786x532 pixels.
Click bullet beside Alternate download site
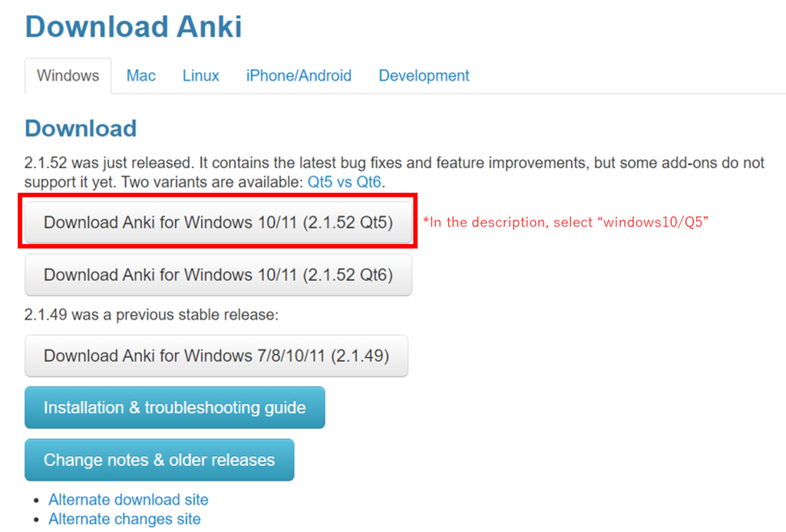point(36,501)
